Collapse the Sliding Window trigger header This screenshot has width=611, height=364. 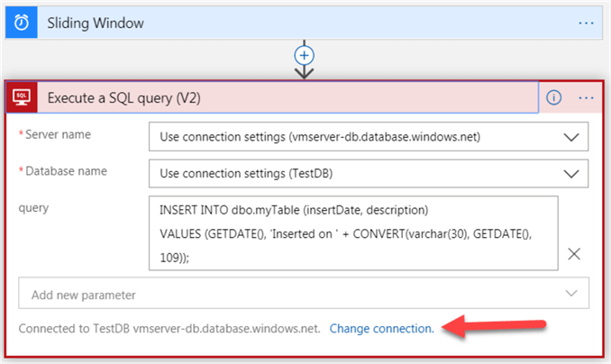point(270,22)
